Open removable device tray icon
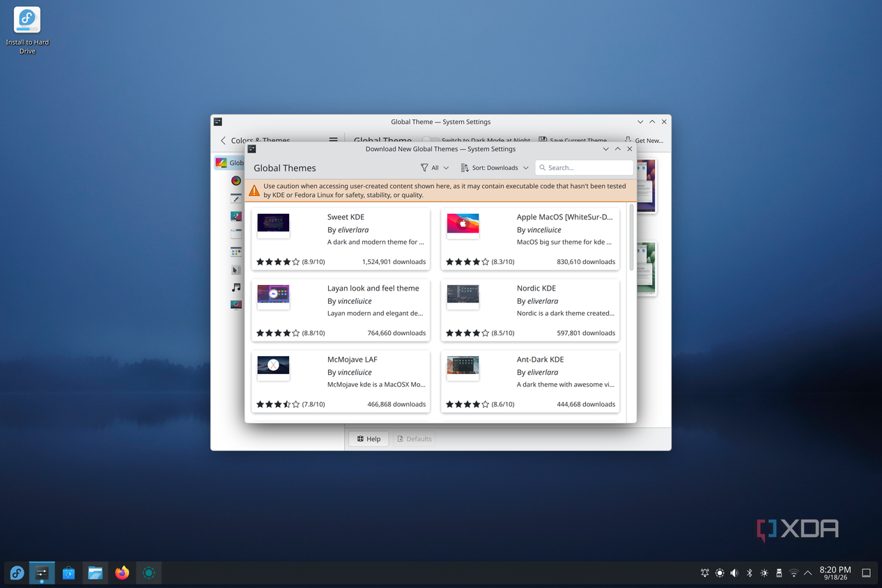Image resolution: width=882 pixels, height=588 pixels. (779, 573)
